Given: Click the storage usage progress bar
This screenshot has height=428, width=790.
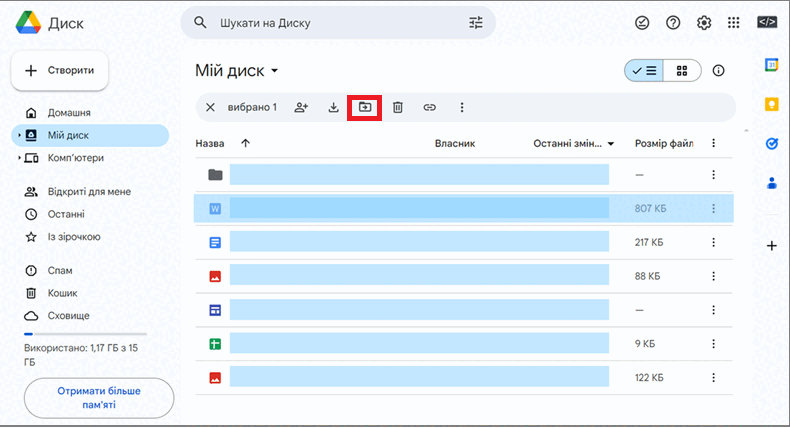Looking at the screenshot, I should tap(85, 334).
